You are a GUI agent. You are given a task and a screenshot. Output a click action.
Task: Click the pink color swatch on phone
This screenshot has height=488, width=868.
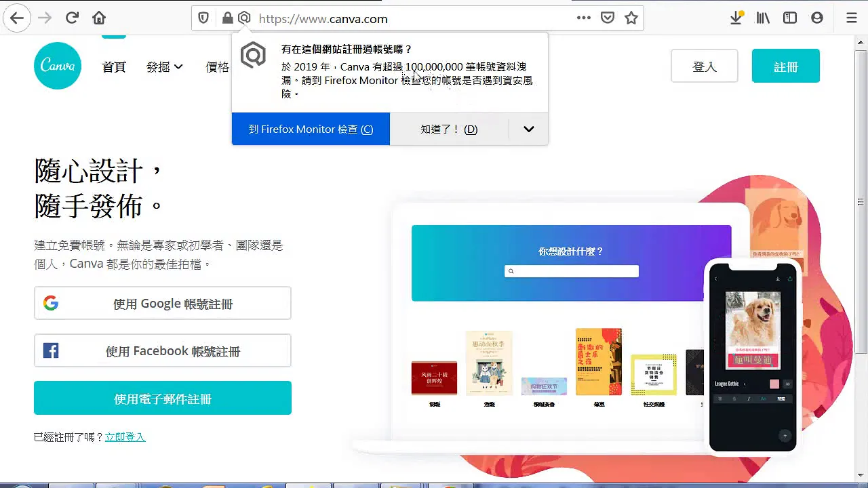tap(774, 384)
